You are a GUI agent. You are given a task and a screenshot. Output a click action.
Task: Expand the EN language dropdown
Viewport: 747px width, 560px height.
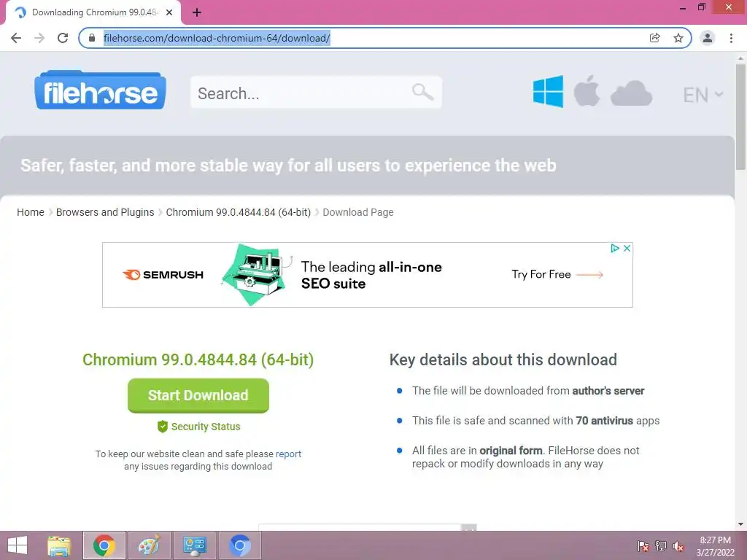tap(703, 95)
